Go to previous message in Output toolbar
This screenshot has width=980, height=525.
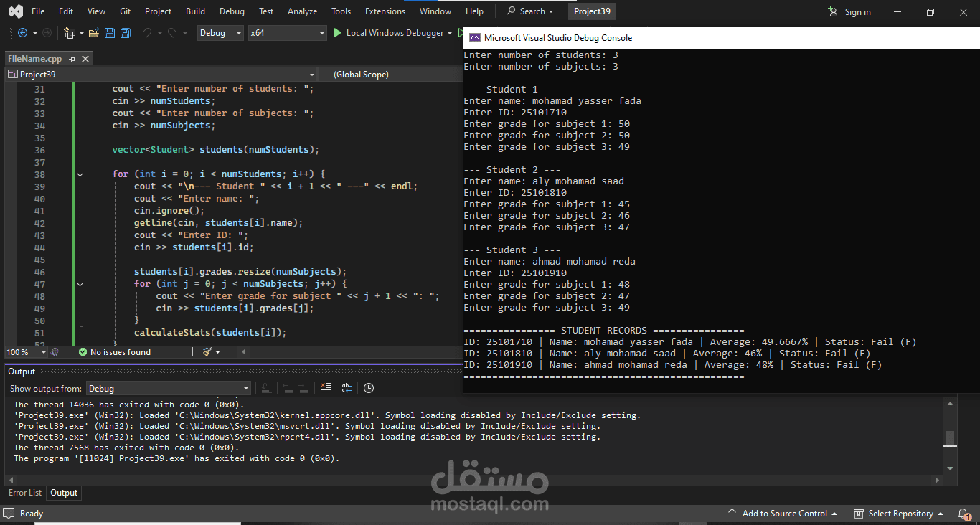pyautogui.click(x=288, y=388)
